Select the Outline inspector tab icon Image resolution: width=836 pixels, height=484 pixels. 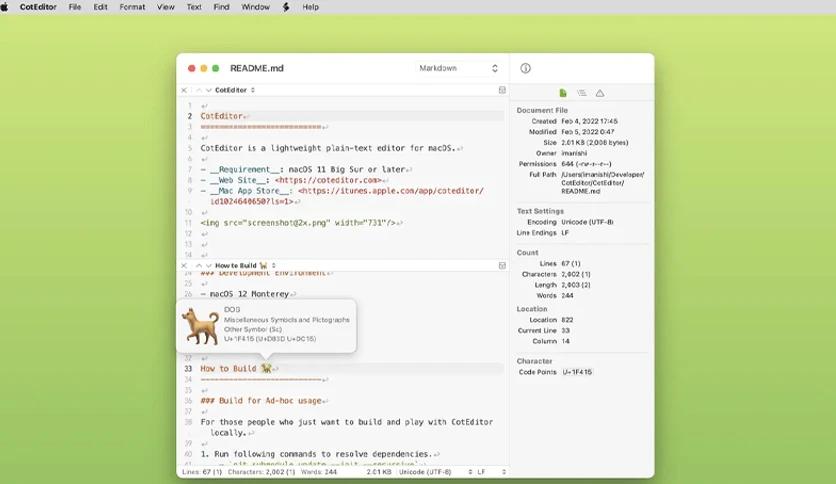(x=582, y=93)
